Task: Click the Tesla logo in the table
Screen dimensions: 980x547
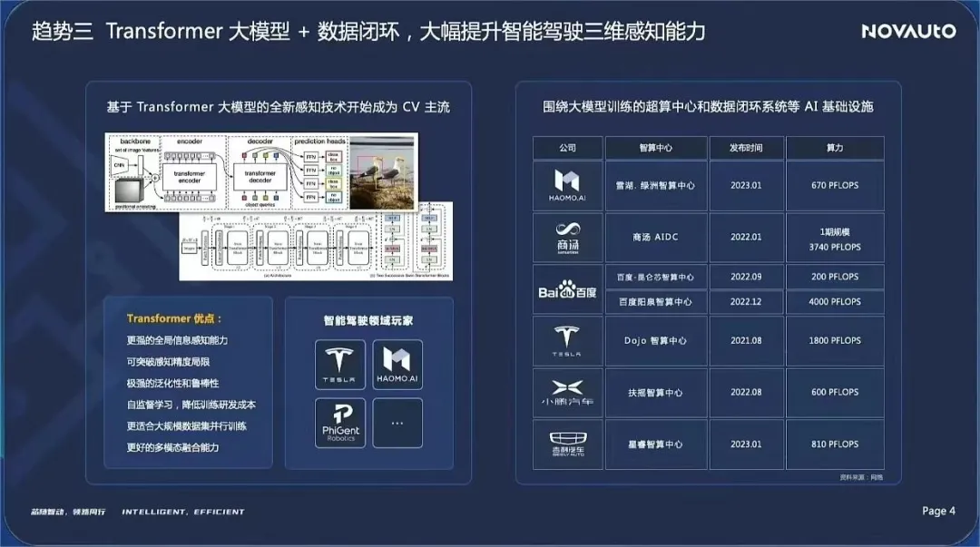Action: 567,341
